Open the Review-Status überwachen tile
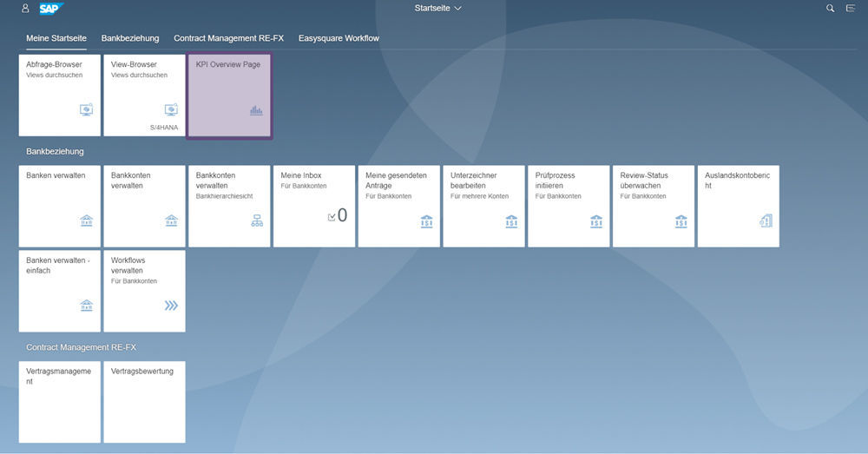Image resolution: width=868 pixels, height=454 pixels. pos(654,206)
